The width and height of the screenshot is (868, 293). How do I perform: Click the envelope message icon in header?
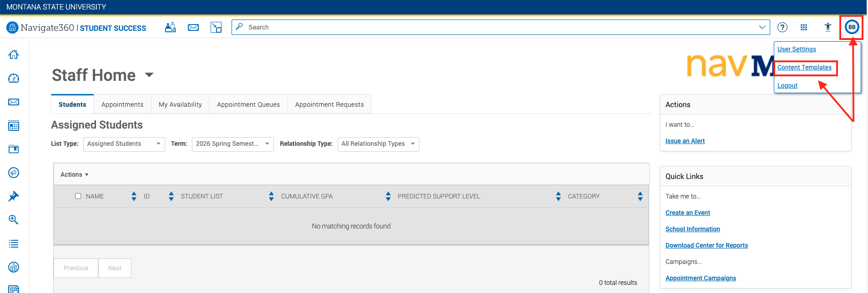[x=193, y=27]
